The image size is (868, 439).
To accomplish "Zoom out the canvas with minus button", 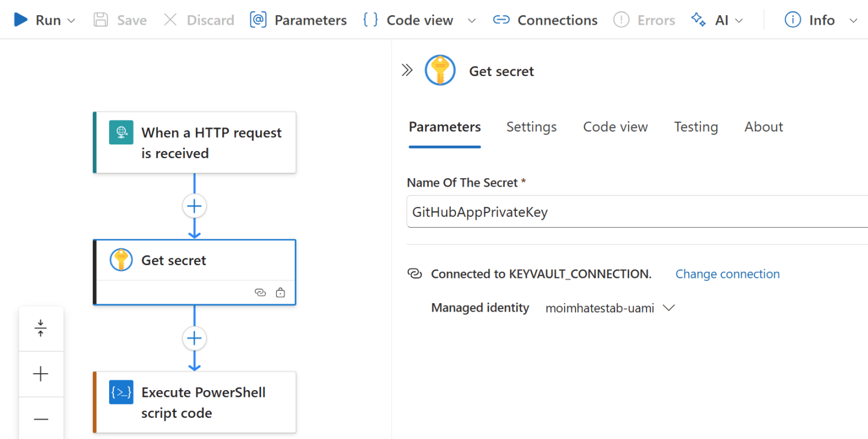I will tap(41, 418).
